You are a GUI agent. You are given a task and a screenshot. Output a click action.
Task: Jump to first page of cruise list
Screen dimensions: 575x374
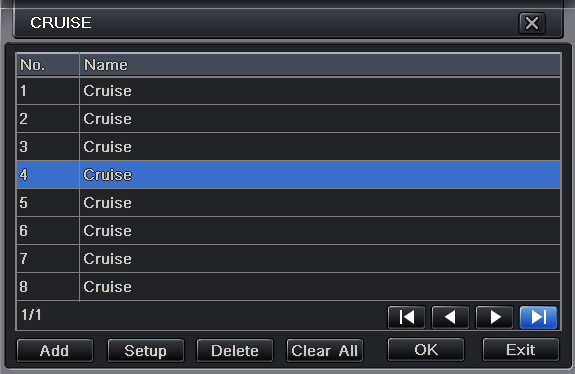pyautogui.click(x=406, y=317)
